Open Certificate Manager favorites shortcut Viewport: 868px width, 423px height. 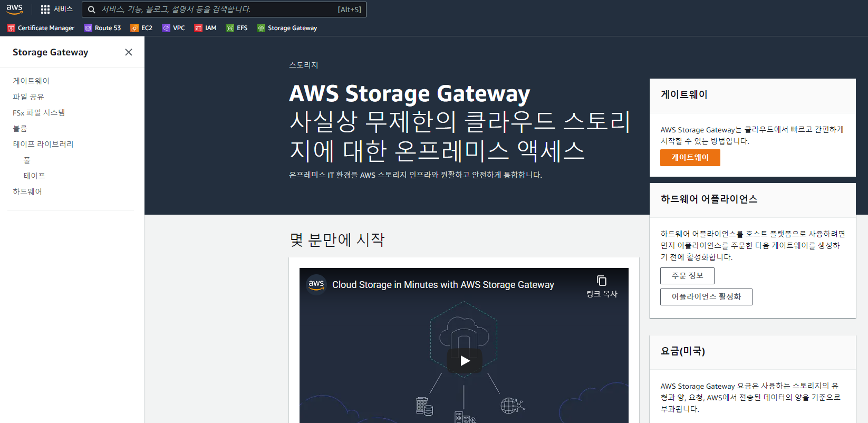coord(41,28)
